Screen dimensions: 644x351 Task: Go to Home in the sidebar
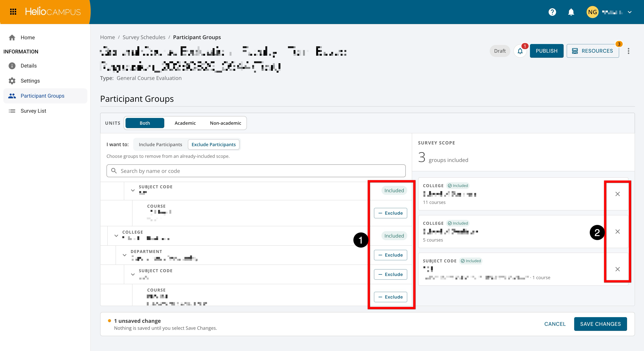tap(45, 37)
